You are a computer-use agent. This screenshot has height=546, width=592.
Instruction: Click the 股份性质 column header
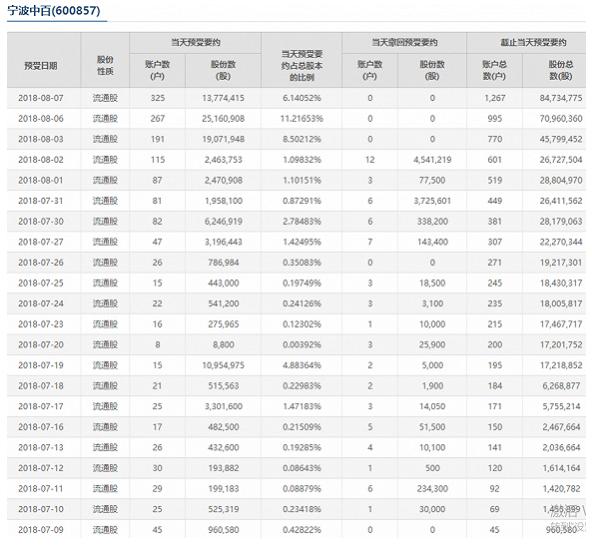(x=105, y=65)
